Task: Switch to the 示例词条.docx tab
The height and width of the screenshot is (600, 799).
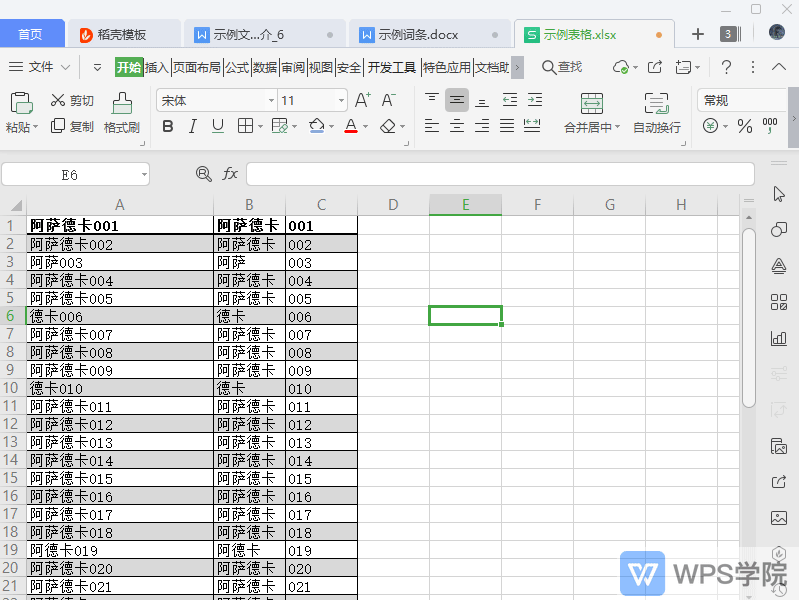Action: click(x=418, y=34)
